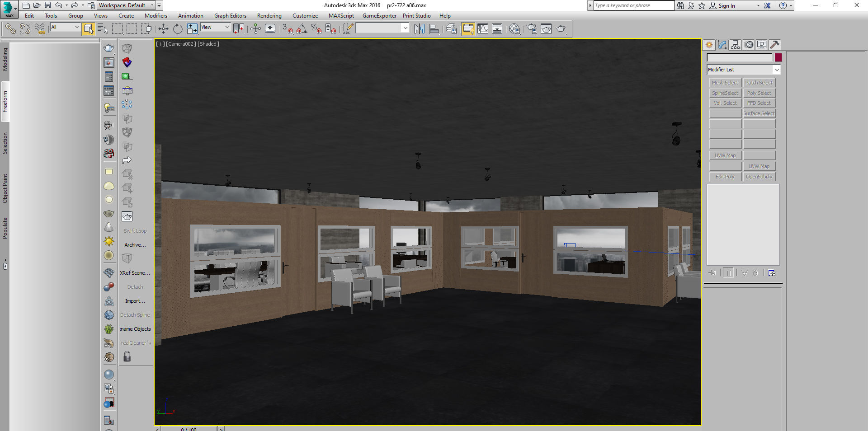The width and height of the screenshot is (868, 431).
Task: Select the Bind to Space Warp tool
Action: click(40, 29)
